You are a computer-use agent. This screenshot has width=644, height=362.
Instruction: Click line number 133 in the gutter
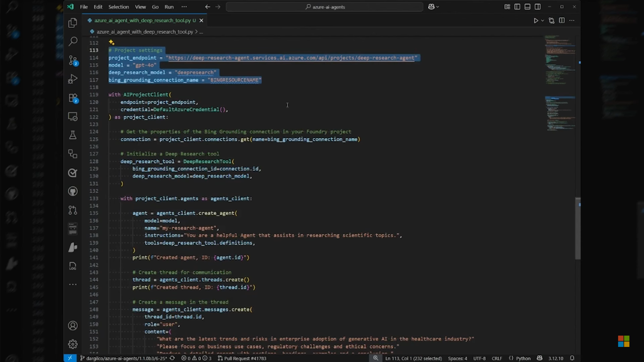coord(93,198)
